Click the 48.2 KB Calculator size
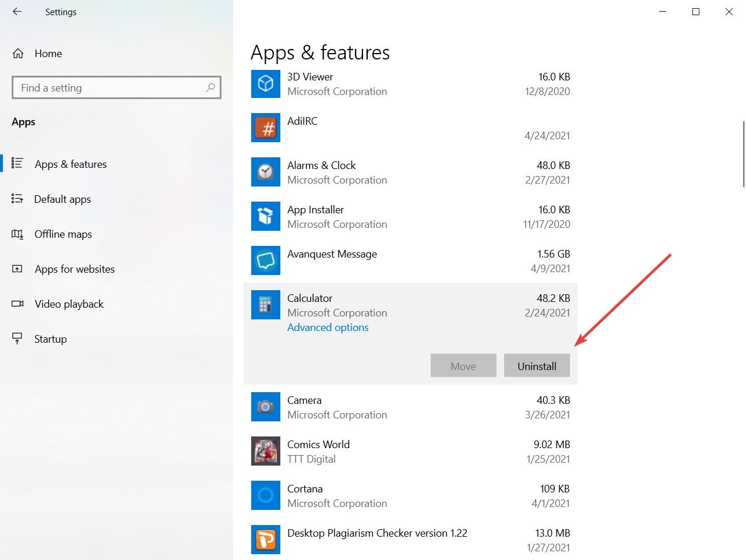The height and width of the screenshot is (560, 746). 554,298
